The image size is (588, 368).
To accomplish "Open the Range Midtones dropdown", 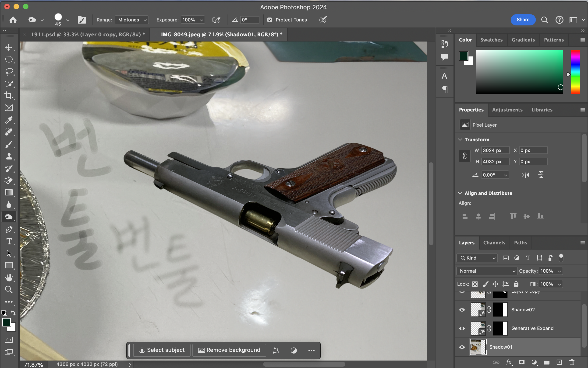I will pyautogui.click(x=132, y=20).
